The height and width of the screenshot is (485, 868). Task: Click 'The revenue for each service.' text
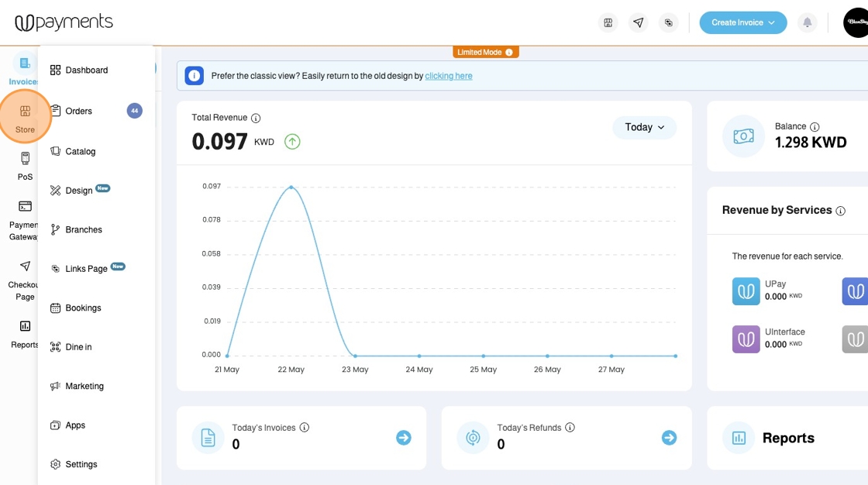[x=787, y=256]
